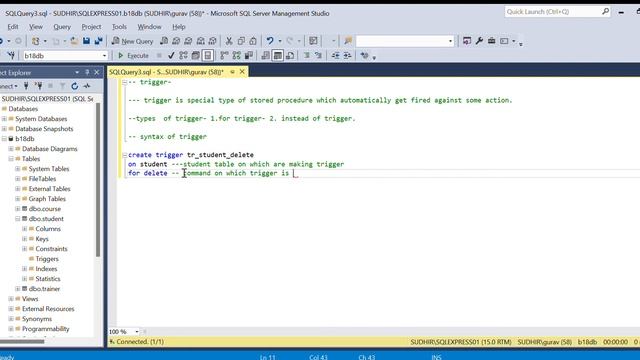Click Comment out selected lines icon

[x=307, y=56]
